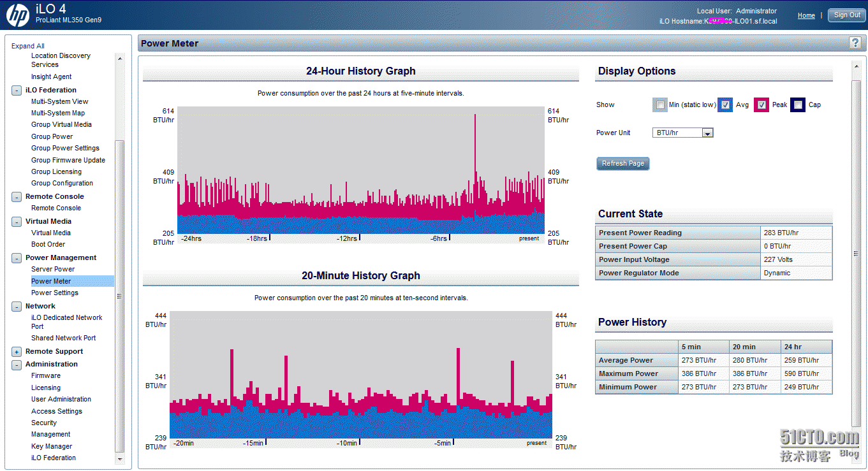Open User Administration page
Image resolution: width=868 pixels, height=471 pixels.
[x=61, y=399]
